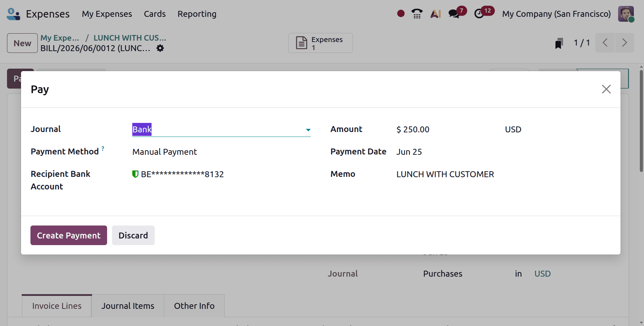The height and width of the screenshot is (326, 644).
Task: Click the New button
Action: tap(22, 43)
